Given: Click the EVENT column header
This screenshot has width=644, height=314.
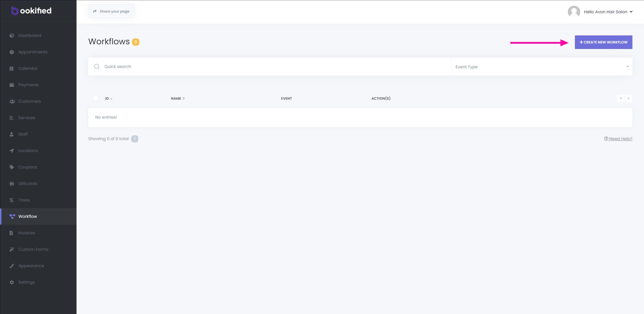Looking at the screenshot, I should [x=286, y=98].
